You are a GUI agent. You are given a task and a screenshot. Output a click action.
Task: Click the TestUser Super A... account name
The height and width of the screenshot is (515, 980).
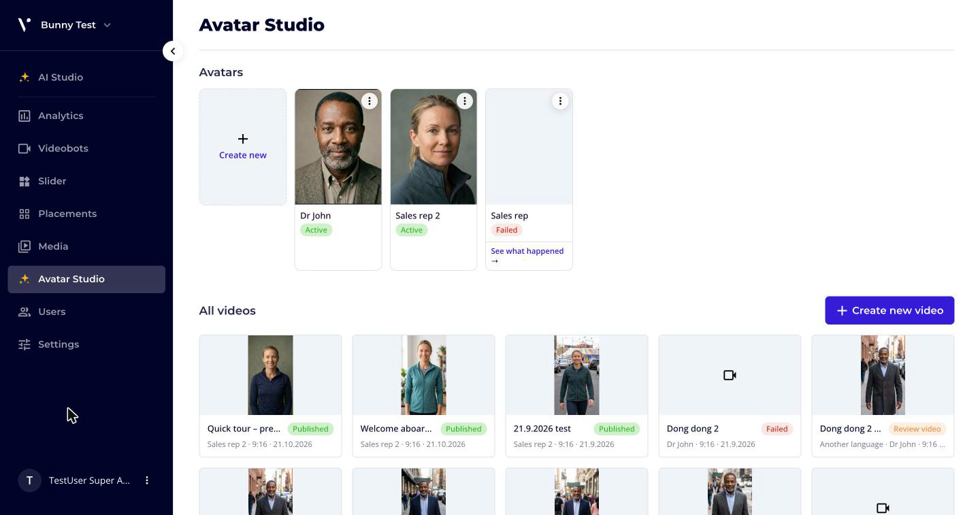(89, 480)
